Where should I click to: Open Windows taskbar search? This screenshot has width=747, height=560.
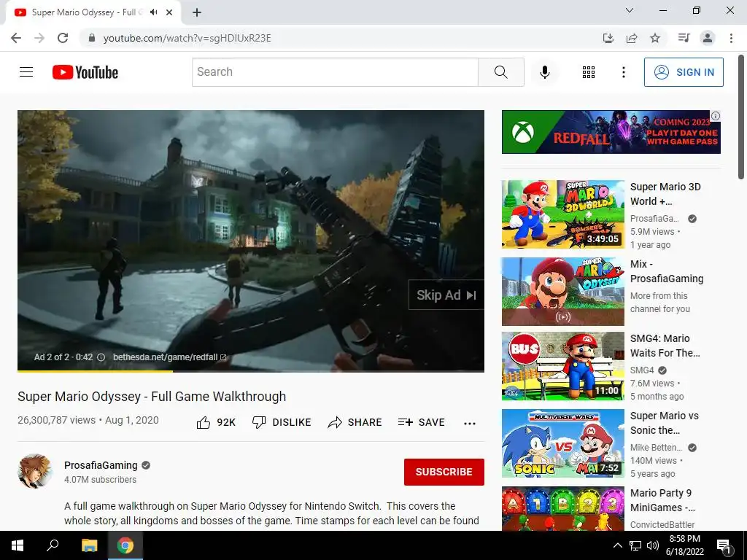coord(53,545)
